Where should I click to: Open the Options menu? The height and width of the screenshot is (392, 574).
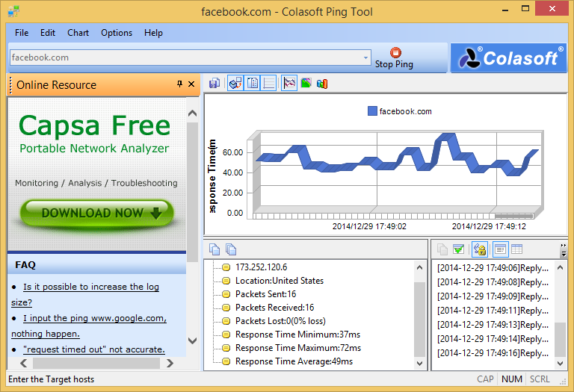(117, 33)
